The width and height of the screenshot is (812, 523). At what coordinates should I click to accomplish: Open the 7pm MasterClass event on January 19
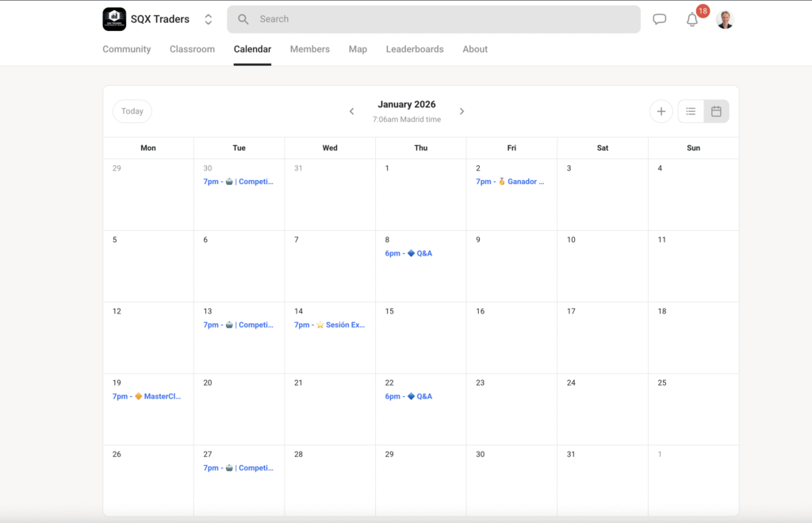[147, 396]
